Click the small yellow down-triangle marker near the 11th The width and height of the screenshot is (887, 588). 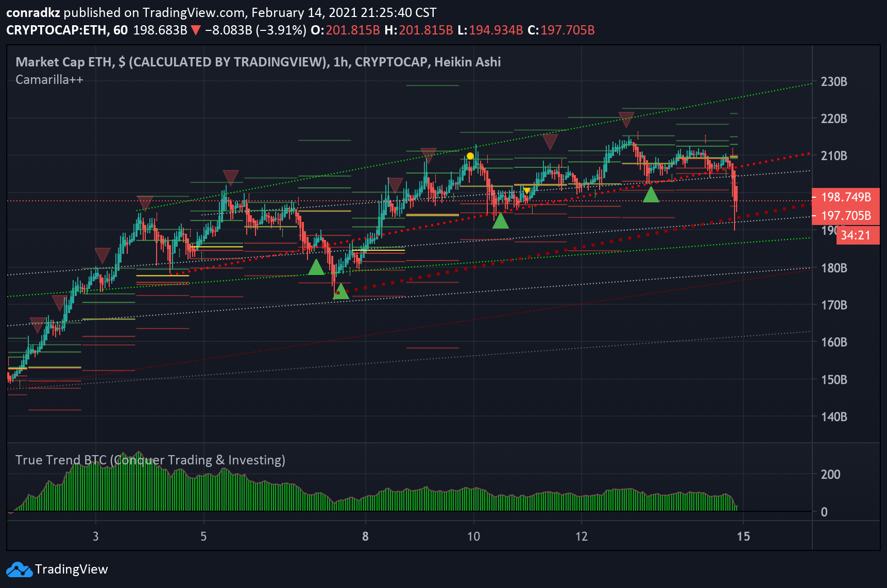click(x=526, y=191)
